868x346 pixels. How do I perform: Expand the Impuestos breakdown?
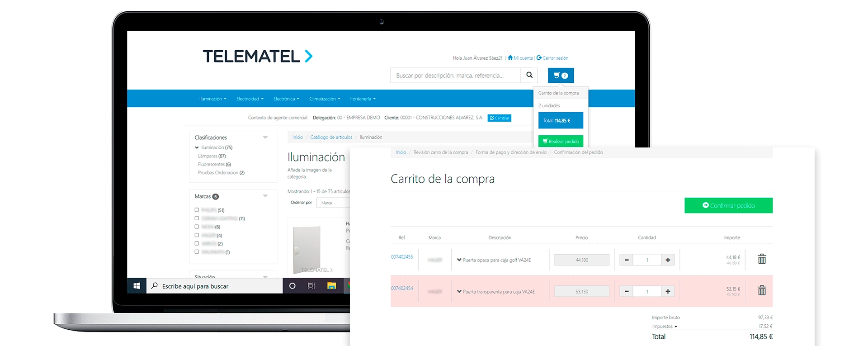click(x=665, y=327)
